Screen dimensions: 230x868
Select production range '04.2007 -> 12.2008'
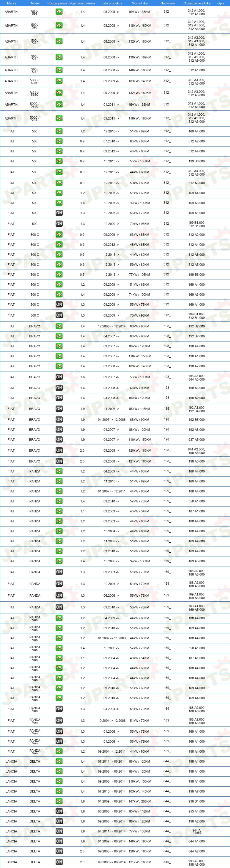(112, 420)
